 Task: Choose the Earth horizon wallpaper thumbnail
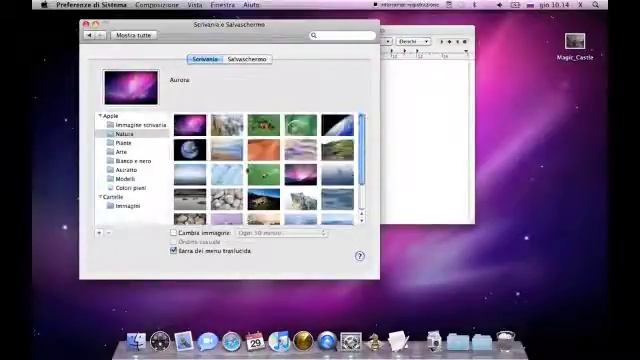coord(338,125)
